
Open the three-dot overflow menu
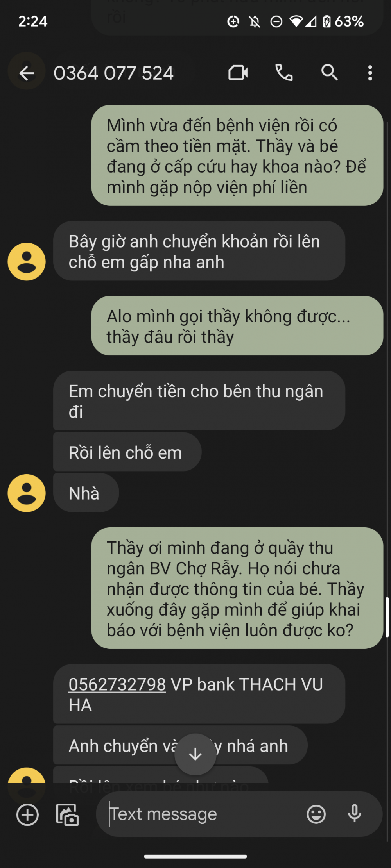(370, 73)
